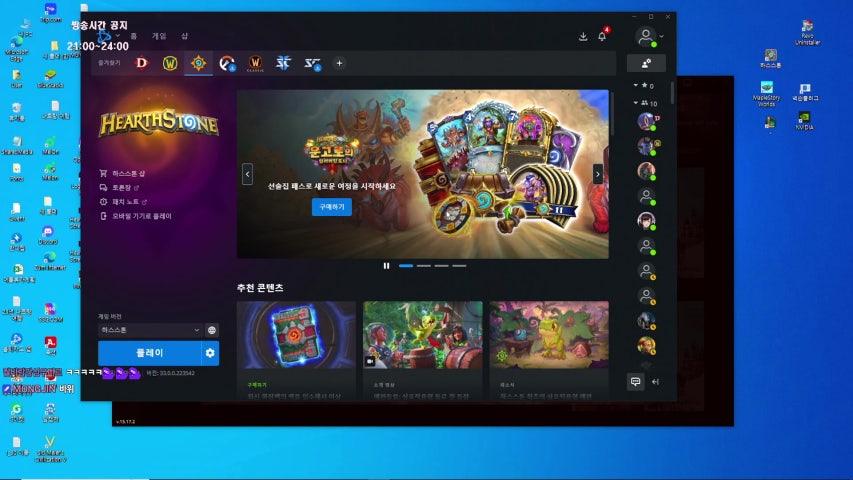The image size is (853, 480).
Task: Open the Battle.net logo menu
Action: 104,36
